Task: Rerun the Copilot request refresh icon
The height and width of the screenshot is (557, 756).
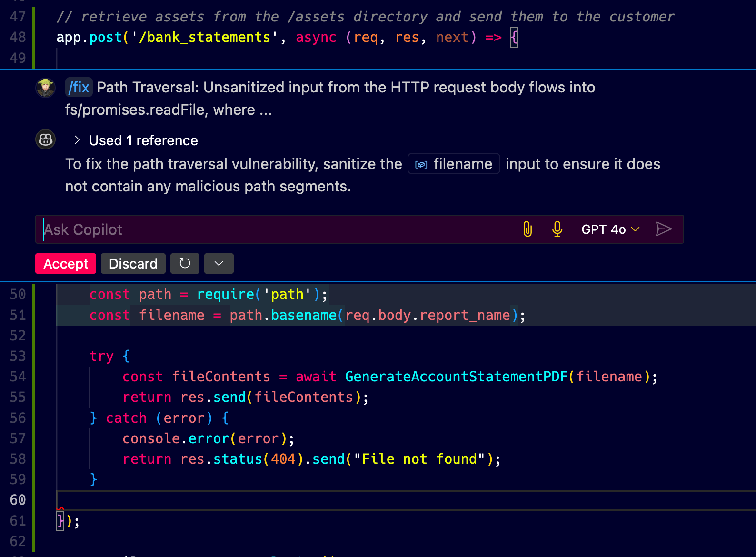Action: (185, 263)
